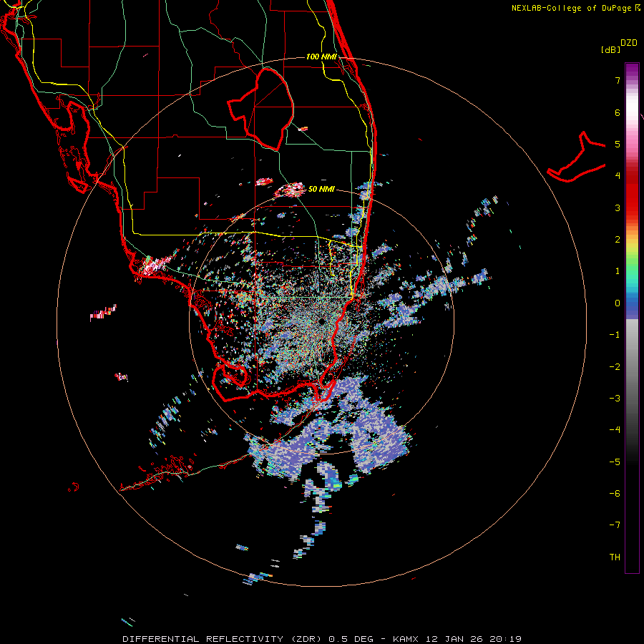The width and height of the screenshot is (644, 644).
Task: Click the 50 NMI range ring label
Action: (321, 189)
